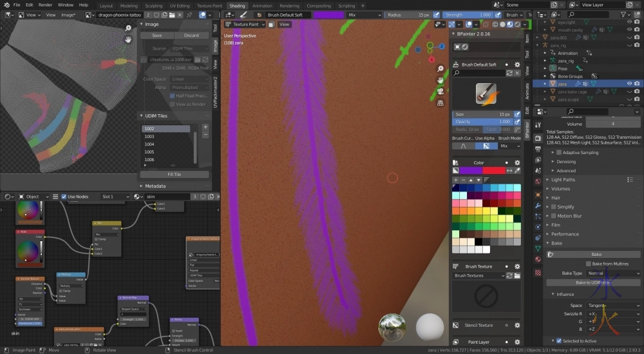This screenshot has height=354, width=644.
Task: Click the pan hand icon in 3D viewport
Action: pos(440,79)
